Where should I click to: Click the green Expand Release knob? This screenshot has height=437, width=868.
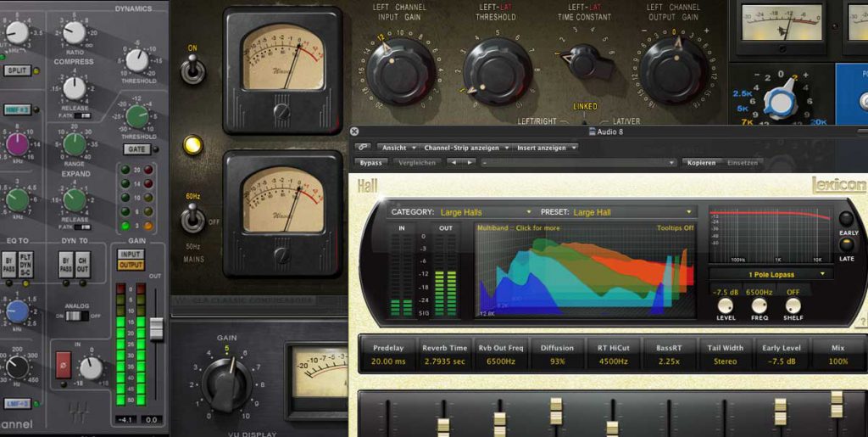click(75, 200)
